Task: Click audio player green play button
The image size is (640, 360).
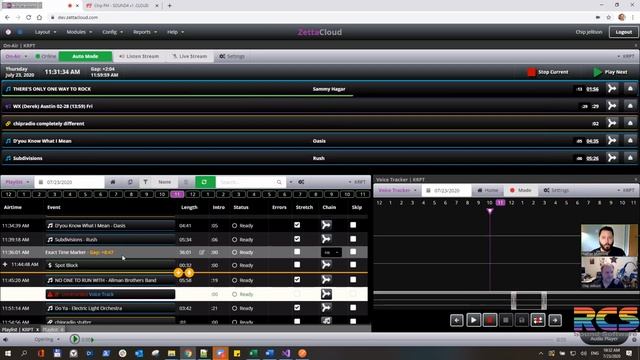Action: pos(75,339)
